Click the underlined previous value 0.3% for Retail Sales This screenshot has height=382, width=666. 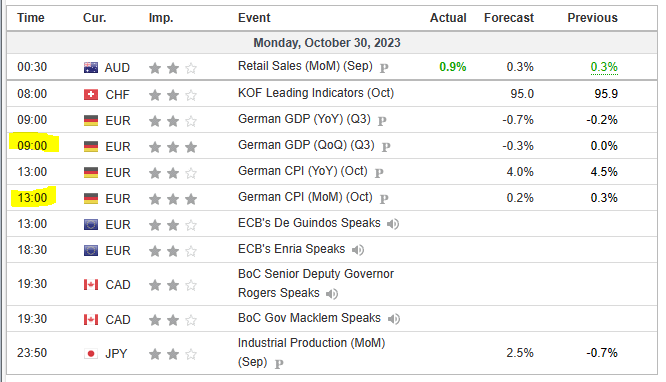click(x=604, y=67)
